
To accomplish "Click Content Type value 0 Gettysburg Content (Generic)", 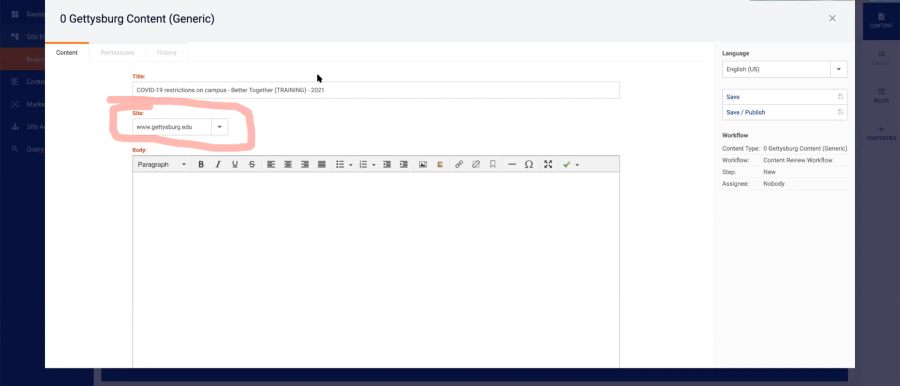I will 805,148.
